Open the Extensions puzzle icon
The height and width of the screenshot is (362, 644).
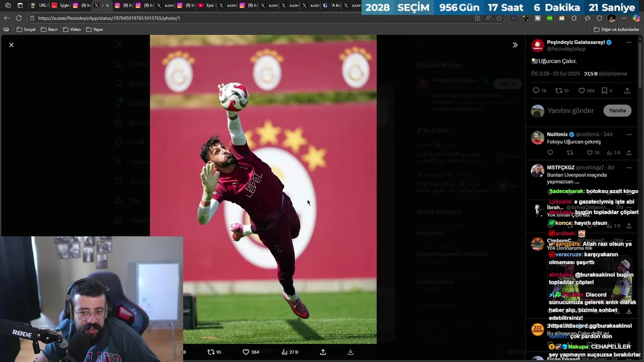(x=574, y=18)
